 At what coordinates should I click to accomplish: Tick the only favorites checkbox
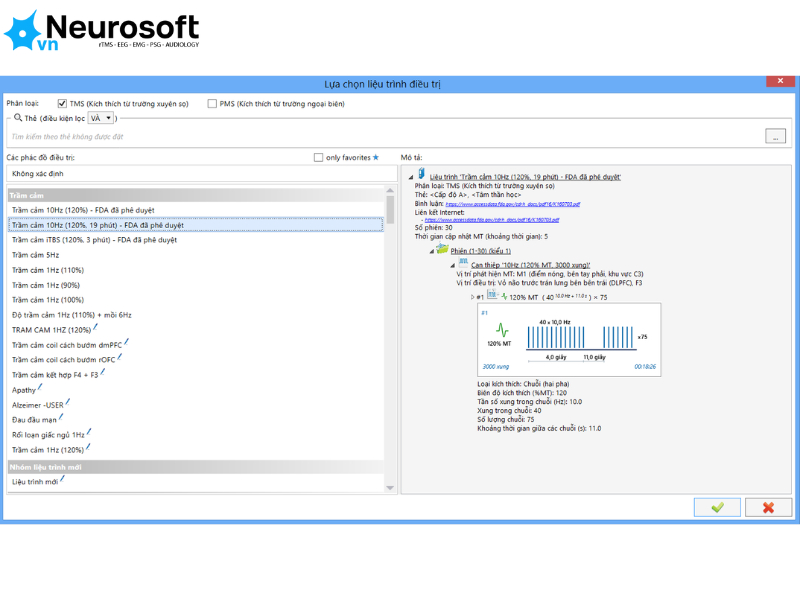click(318, 157)
